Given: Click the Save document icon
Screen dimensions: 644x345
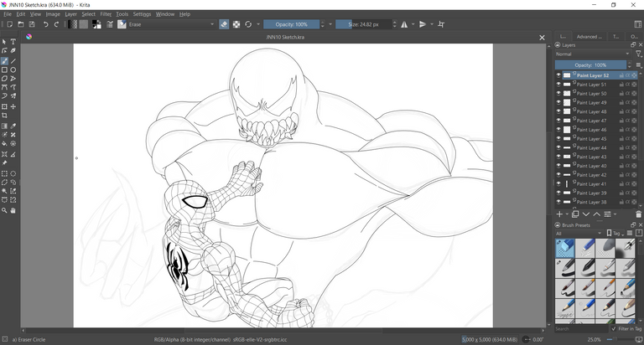Looking at the screenshot, I should pos(32,24).
